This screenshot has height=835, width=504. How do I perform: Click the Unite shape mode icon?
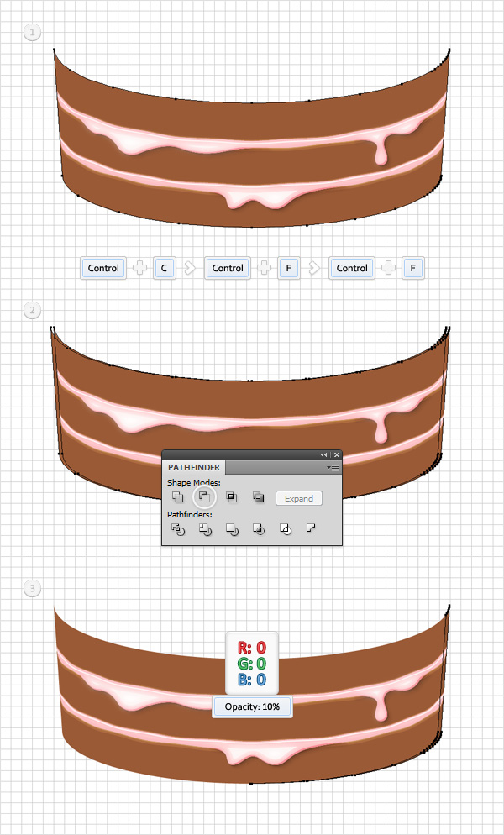pos(177,496)
